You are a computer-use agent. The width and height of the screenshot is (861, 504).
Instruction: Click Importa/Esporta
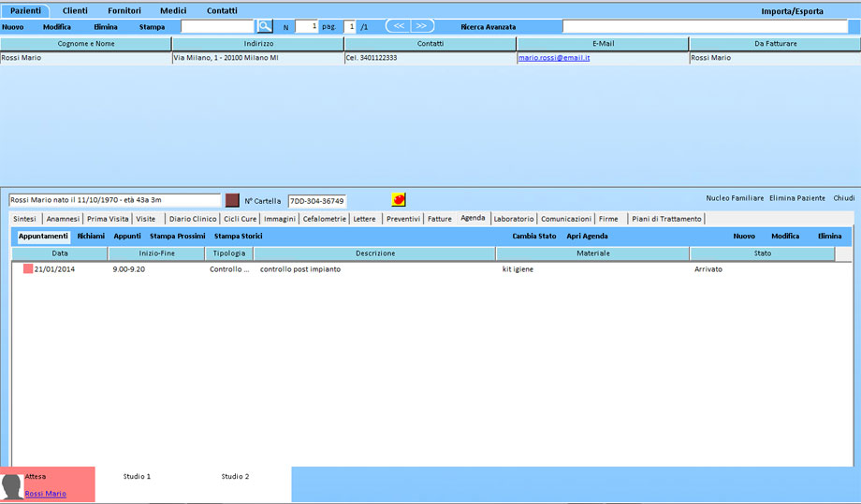pos(792,11)
